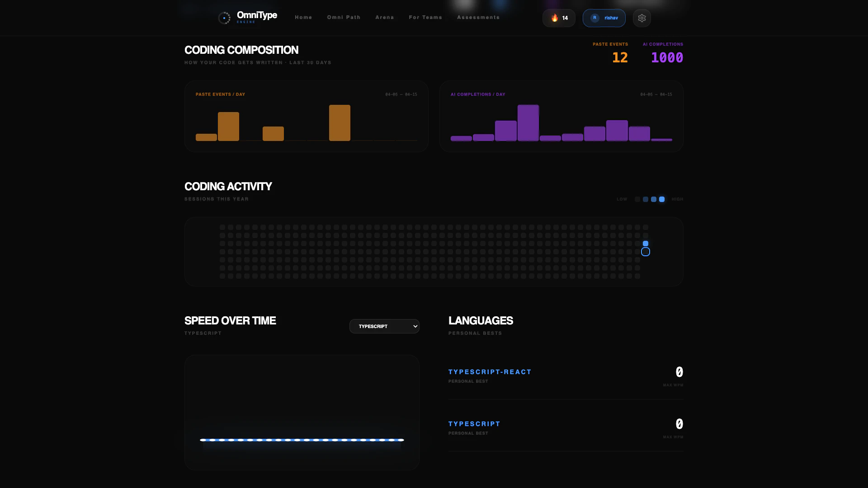Expand the TYPESCRIPT personal best entry
Screen dimensions: 868x488
tap(474, 424)
